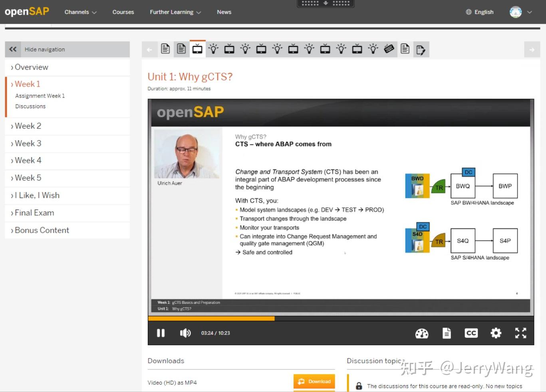Mute the video volume
Screen dimensions: 546x392
185,333
